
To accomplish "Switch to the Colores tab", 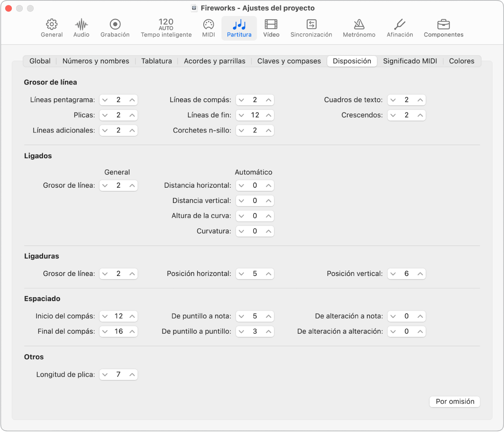I will point(462,61).
